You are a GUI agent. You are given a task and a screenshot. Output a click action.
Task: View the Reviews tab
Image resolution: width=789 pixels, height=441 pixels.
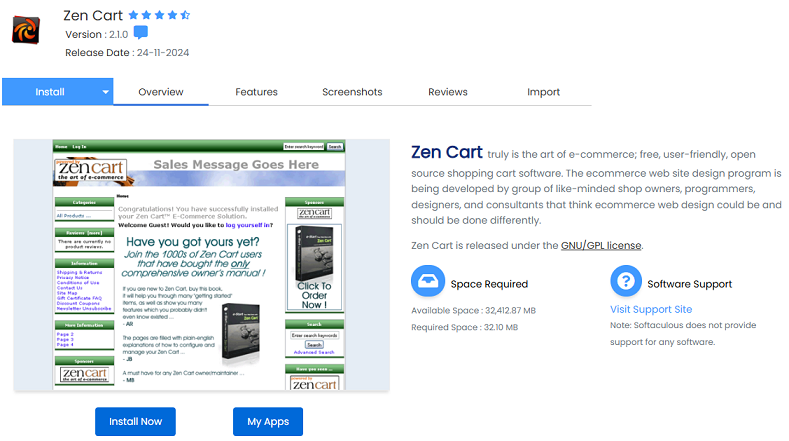pos(448,92)
